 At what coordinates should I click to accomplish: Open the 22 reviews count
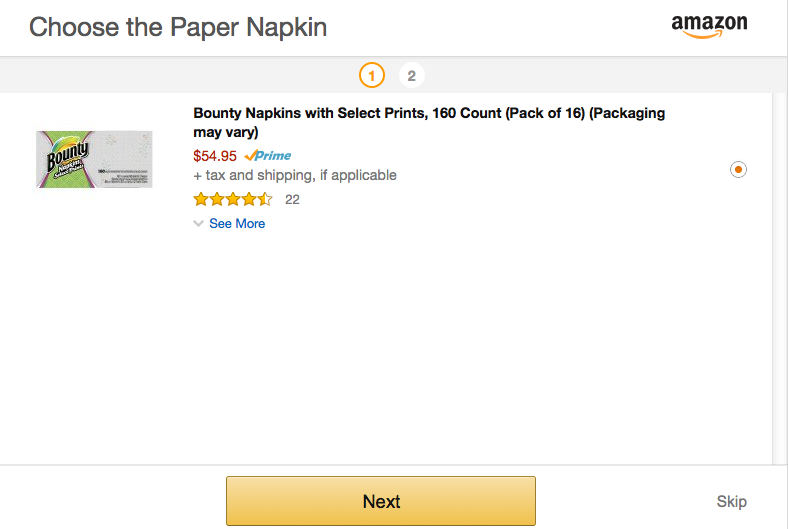292,199
